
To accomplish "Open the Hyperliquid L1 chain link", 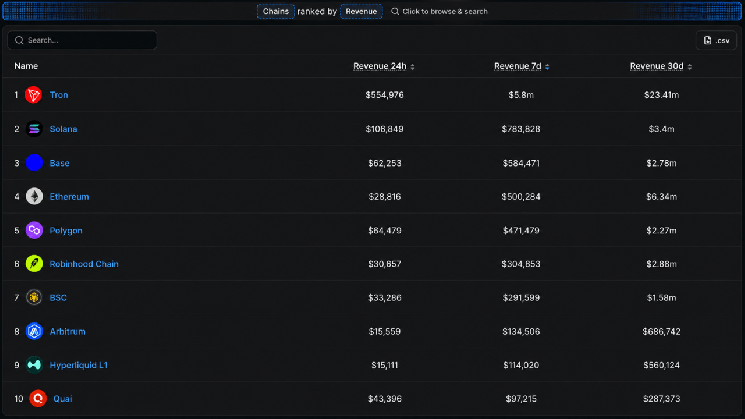I will [x=79, y=365].
